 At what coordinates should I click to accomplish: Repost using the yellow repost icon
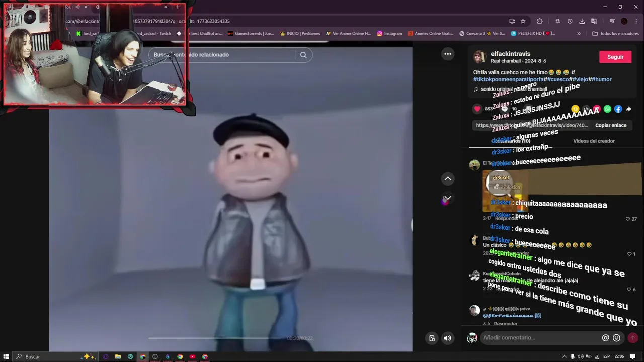[x=575, y=109]
